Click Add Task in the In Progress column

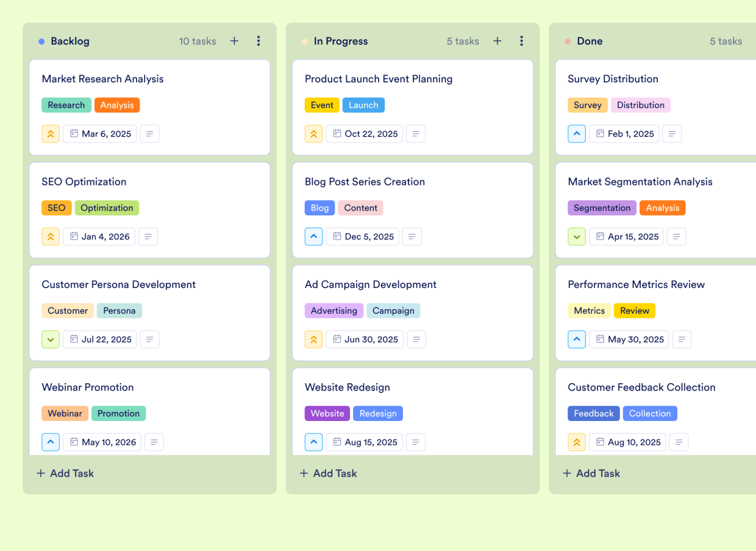(x=328, y=473)
